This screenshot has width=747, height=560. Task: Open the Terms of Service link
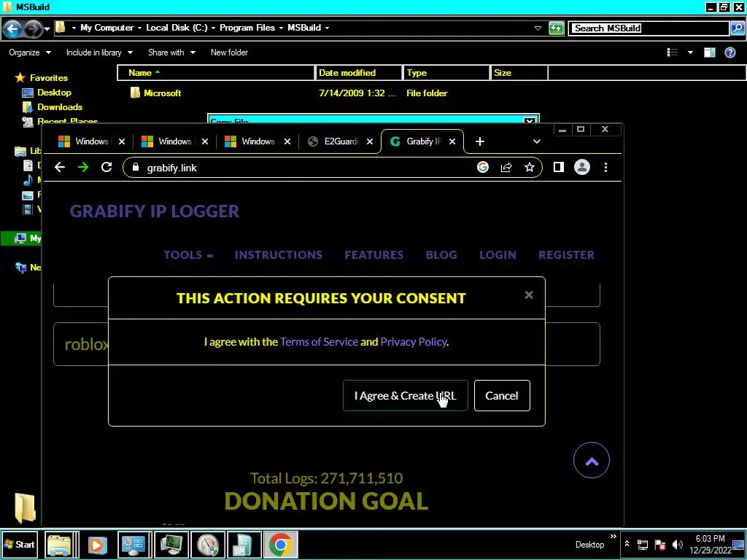(319, 342)
